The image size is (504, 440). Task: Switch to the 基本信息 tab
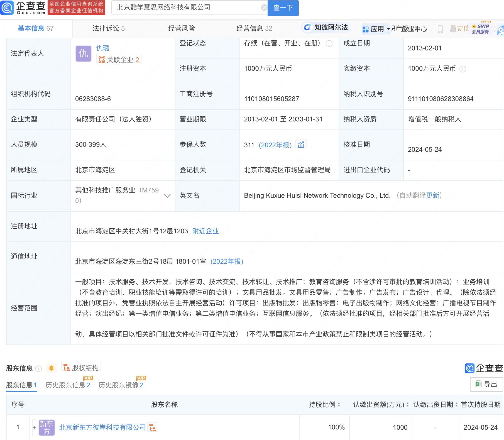(x=36, y=28)
